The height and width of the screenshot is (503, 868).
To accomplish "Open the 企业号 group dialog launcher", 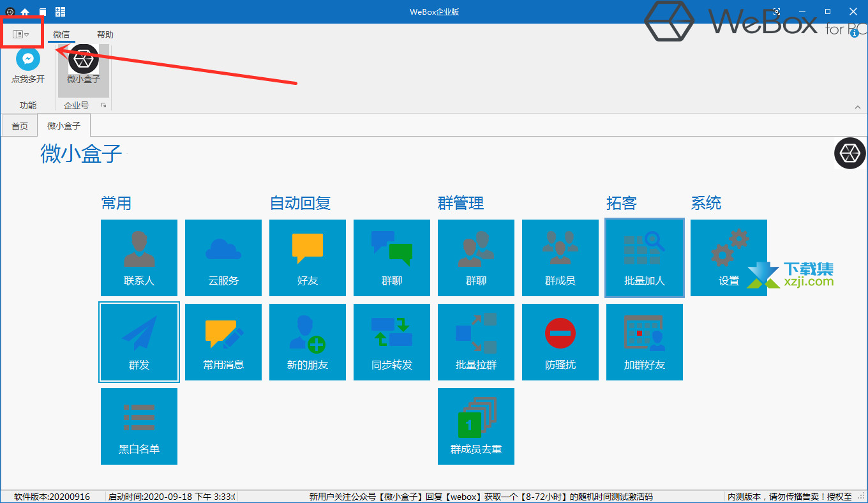I will pyautogui.click(x=103, y=105).
